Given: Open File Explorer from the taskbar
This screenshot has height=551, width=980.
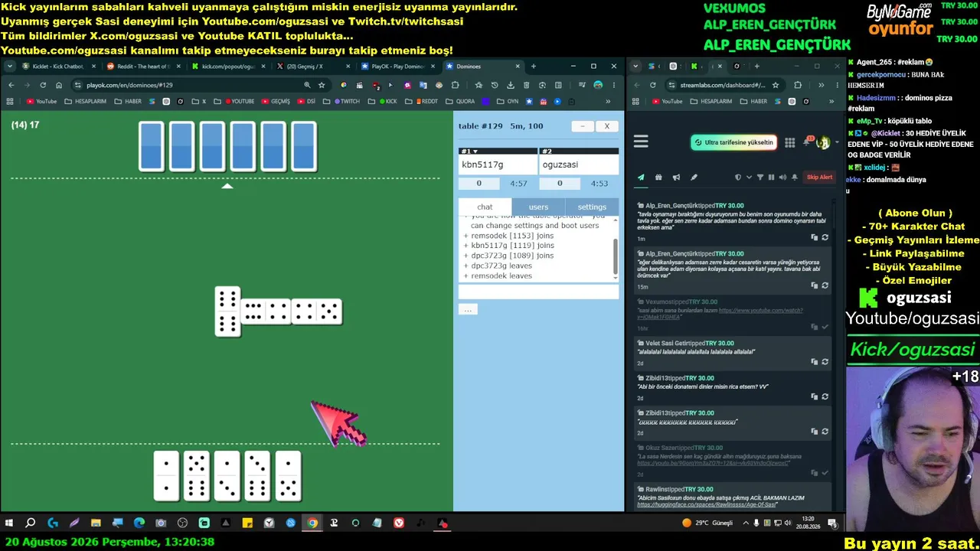Looking at the screenshot, I should (96, 523).
